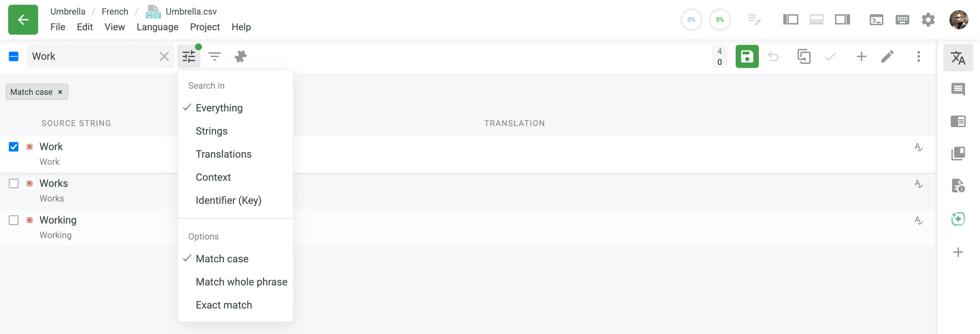
Task: Remove the 'Match case' filter chip
Action: pyautogui.click(x=60, y=92)
